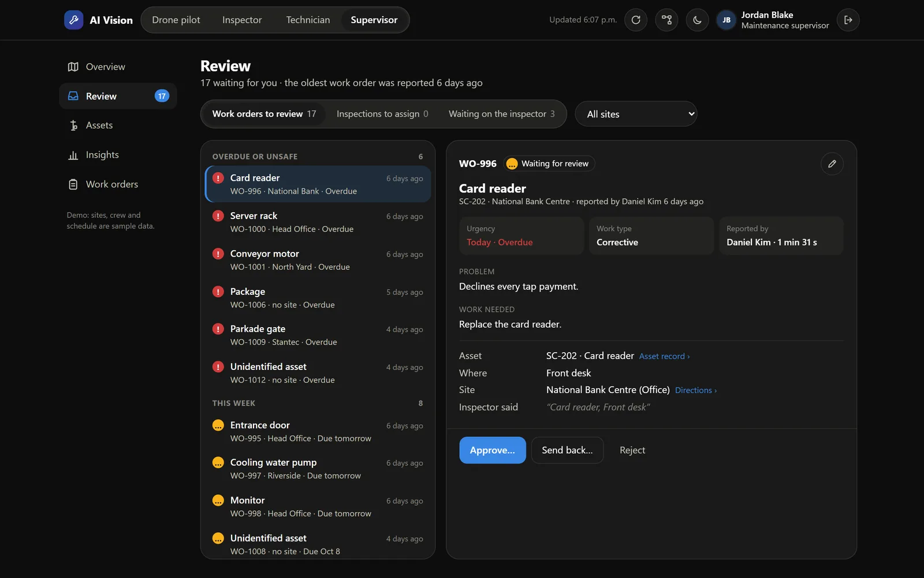Screen dimensions: 924x578
Task: Select the Package WO-1006 row
Action: (318, 298)
